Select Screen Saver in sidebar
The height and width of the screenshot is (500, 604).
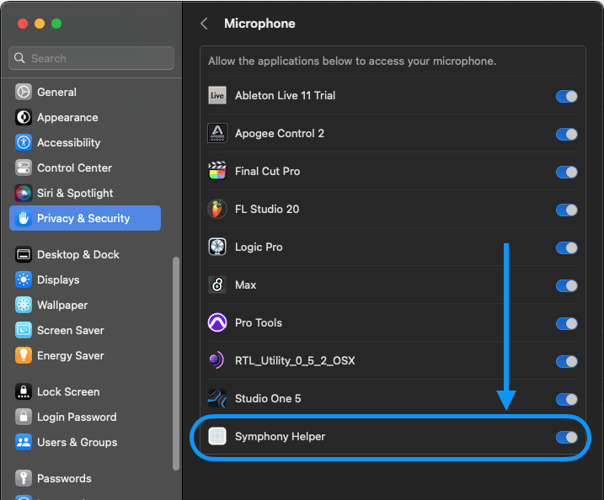[85, 330]
